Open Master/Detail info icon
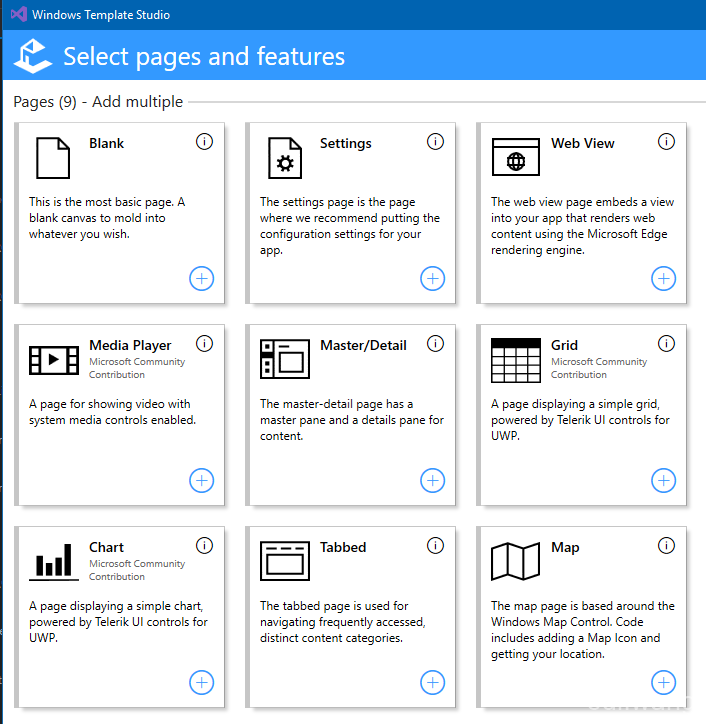The height and width of the screenshot is (724, 706). [435, 344]
